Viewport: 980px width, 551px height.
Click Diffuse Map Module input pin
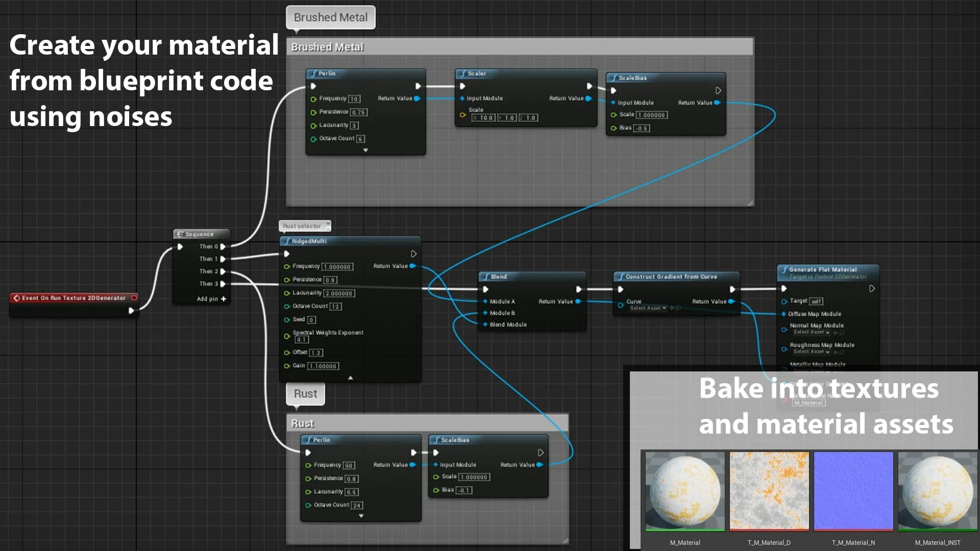(783, 314)
